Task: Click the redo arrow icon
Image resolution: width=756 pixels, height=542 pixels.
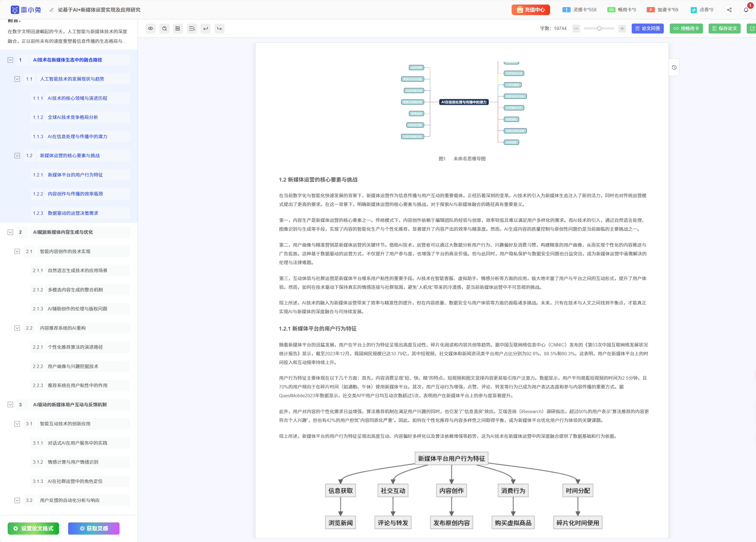Action: tap(219, 29)
